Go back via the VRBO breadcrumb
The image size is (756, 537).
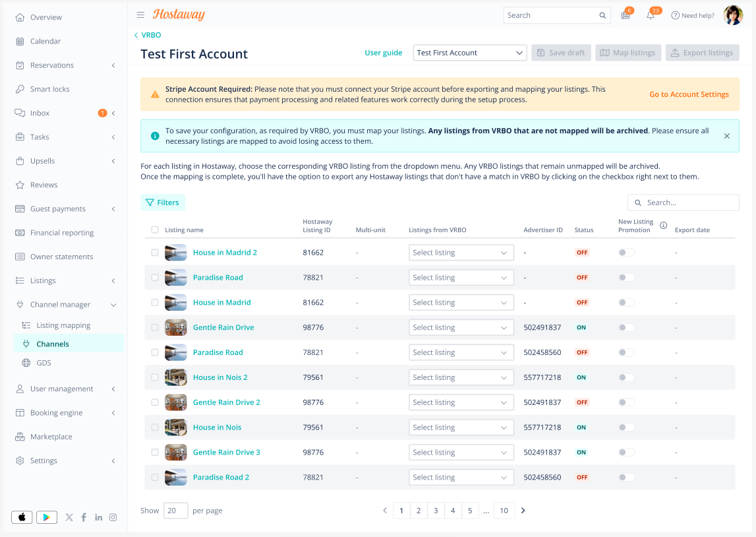coord(148,35)
